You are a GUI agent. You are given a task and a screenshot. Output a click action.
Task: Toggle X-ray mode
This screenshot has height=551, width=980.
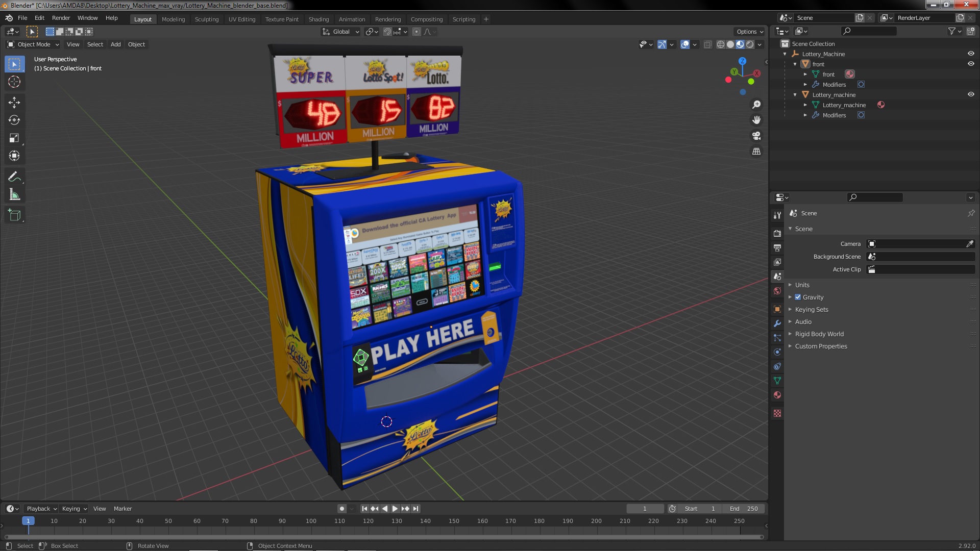click(707, 44)
